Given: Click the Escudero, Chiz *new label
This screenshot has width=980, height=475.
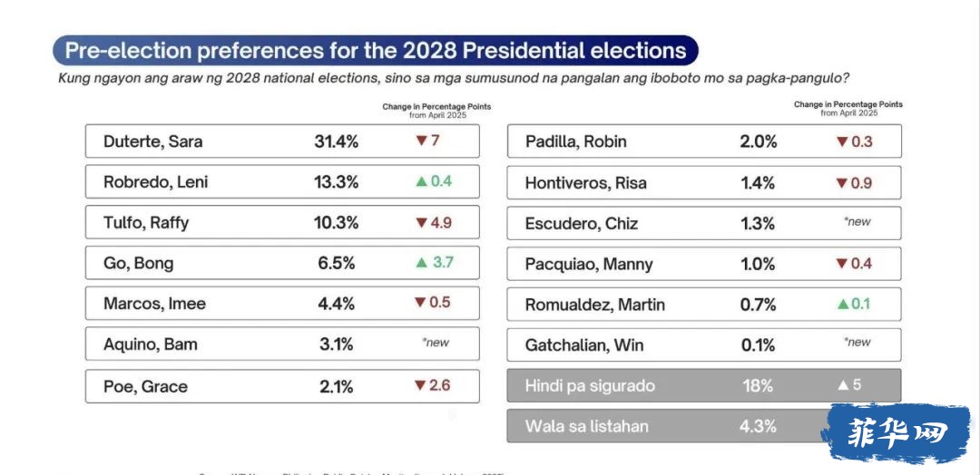Looking at the screenshot, I should [x=857, y=222].
